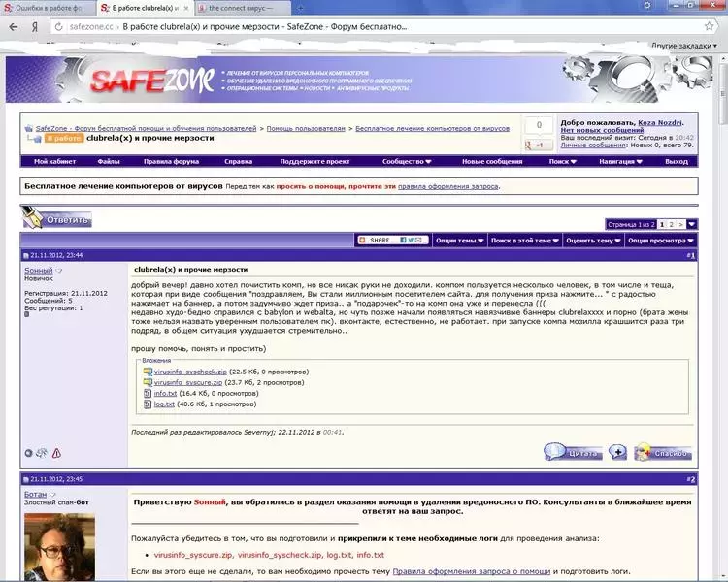Open post permalink #1
The height and width of the screenshot is (582, 728).
(691, 255)
